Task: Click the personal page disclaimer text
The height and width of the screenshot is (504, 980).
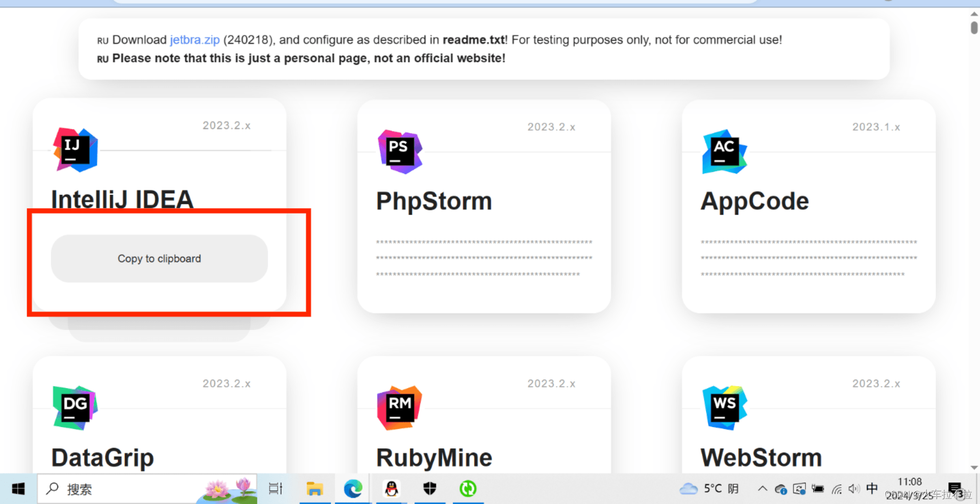Action: pos(309,58)
